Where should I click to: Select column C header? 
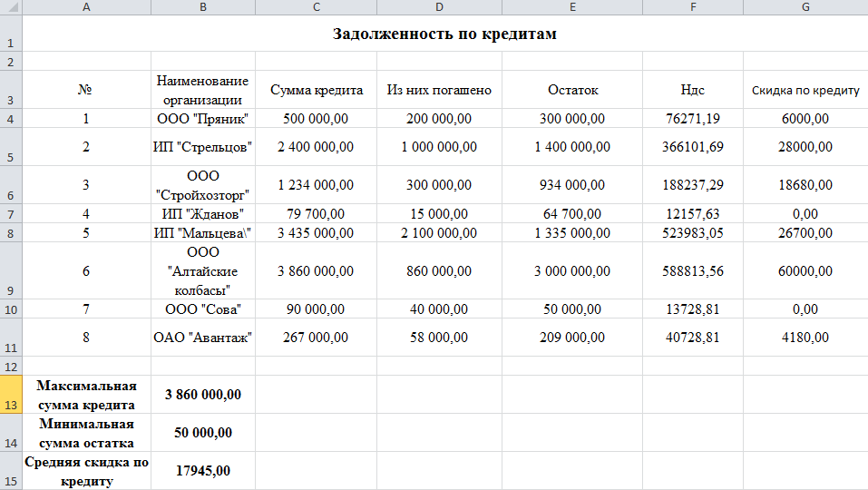coord(316,6)
